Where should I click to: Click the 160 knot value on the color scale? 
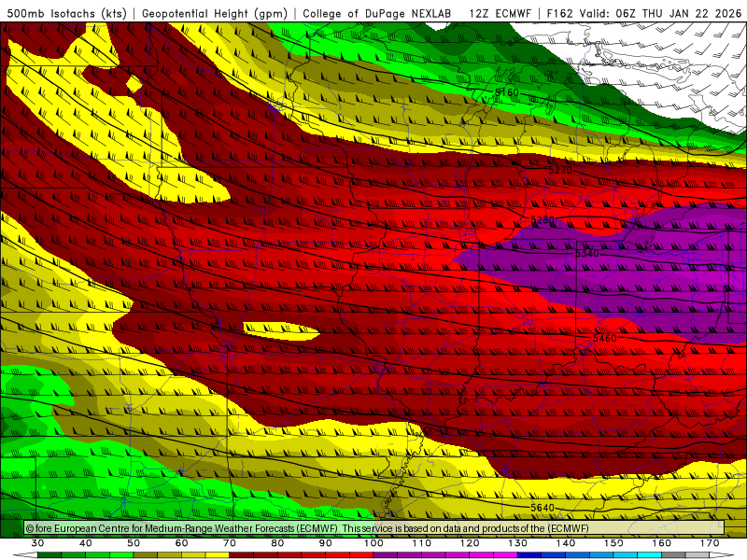[x=662, y=543]
